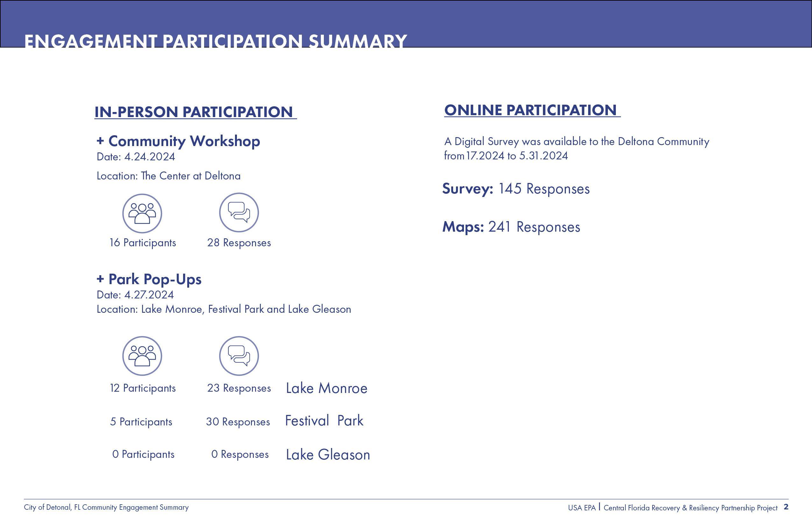Click the Online Participation heading

click(531, 110)
